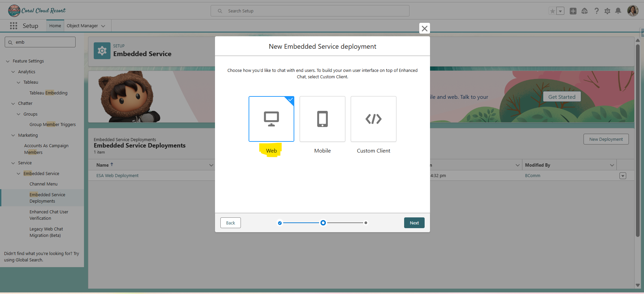644x294 pixels.
Task: Click the Get Started banner button
Action: click(x=562, y=97)
